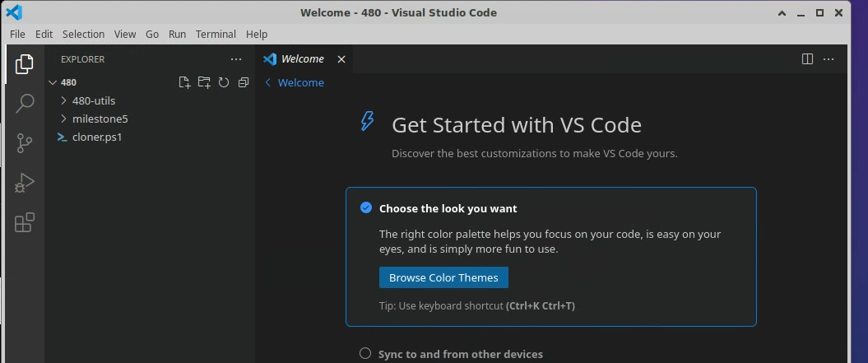Click 'Sync to and from other devices' heading
Screen dimensions: 868x363
tap(461, 354)
